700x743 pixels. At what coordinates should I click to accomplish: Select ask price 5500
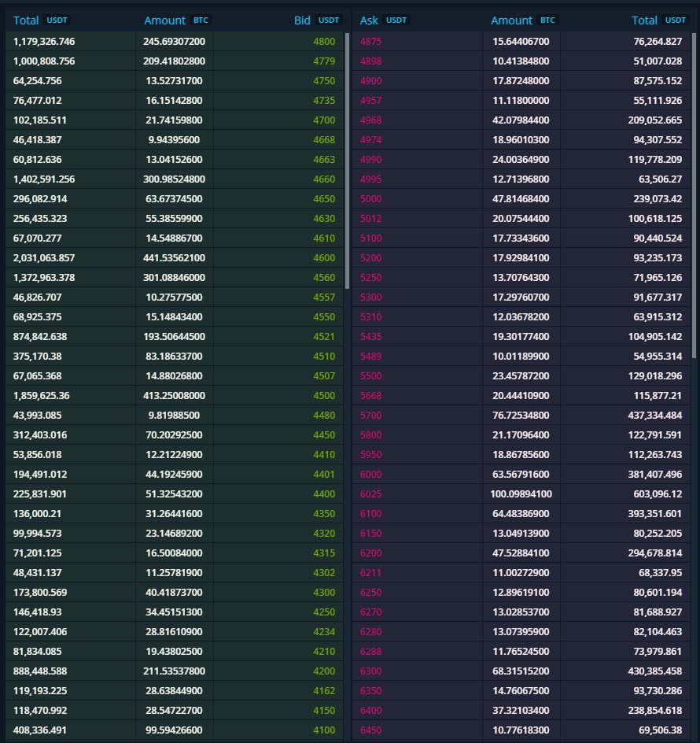click(x=370, y=375)
